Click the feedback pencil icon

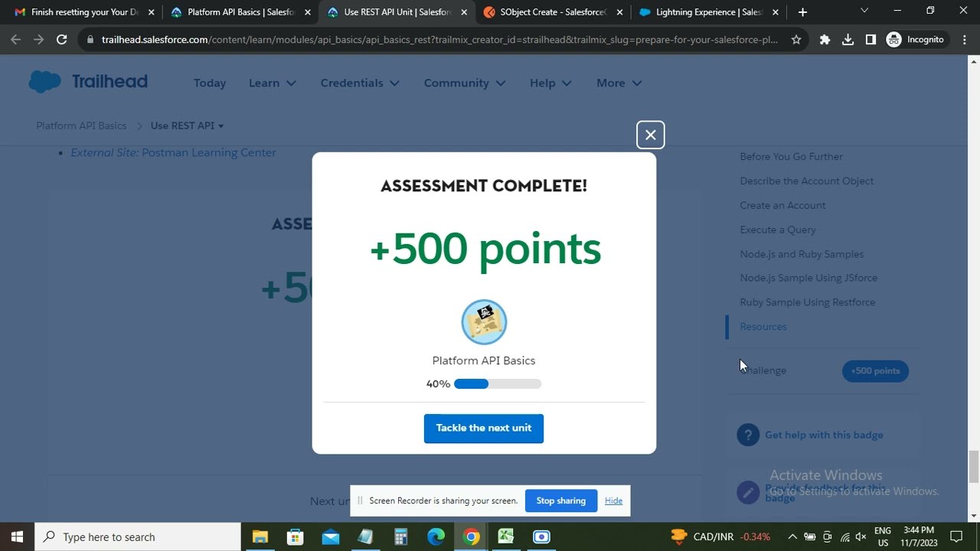coord(748,492)
